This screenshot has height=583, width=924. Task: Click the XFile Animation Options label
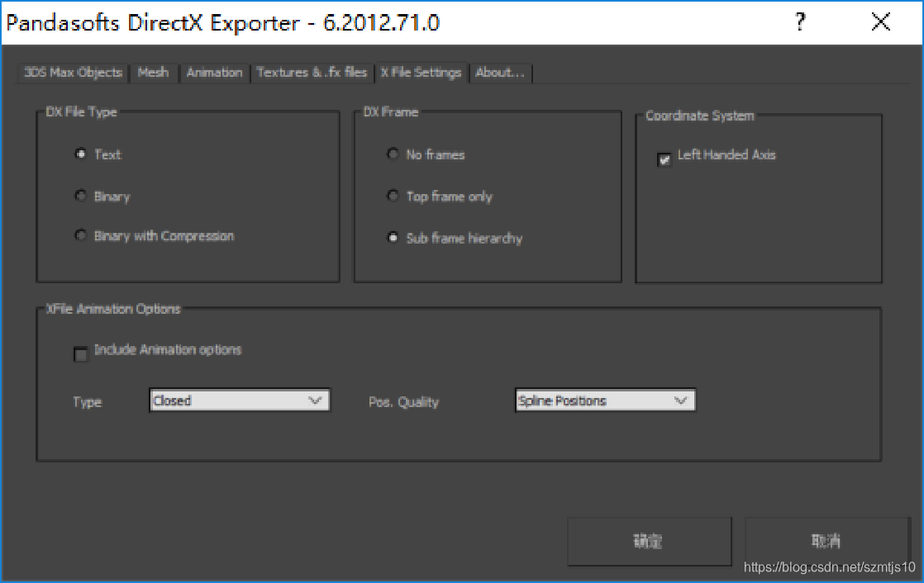[113, 309]
